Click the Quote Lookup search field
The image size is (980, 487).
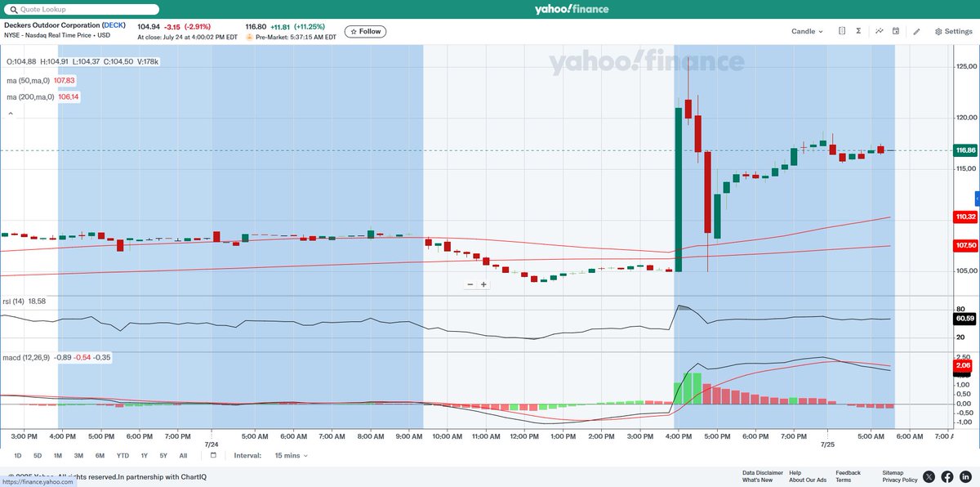pos(81,10)
